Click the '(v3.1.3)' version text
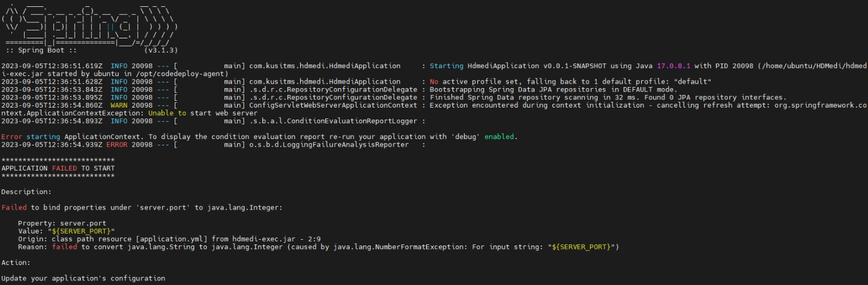Image resolution: width=868 pixels, height=285 pixels. click(162, 50)
